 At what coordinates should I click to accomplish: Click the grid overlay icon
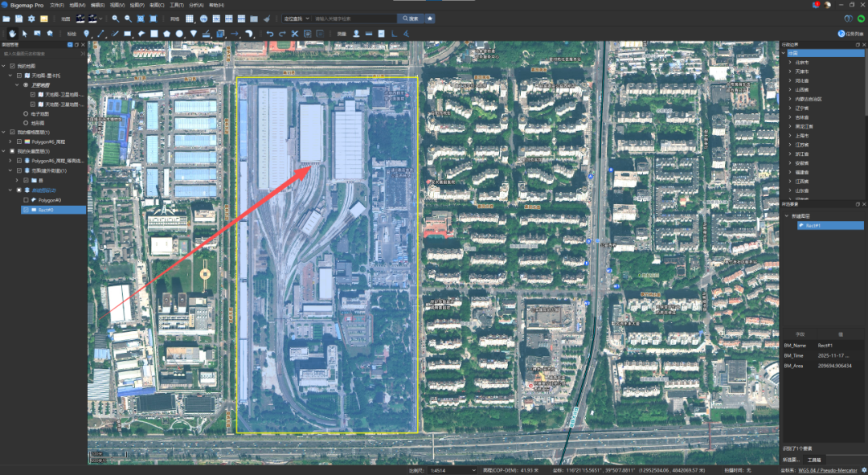tap(190, 18)
